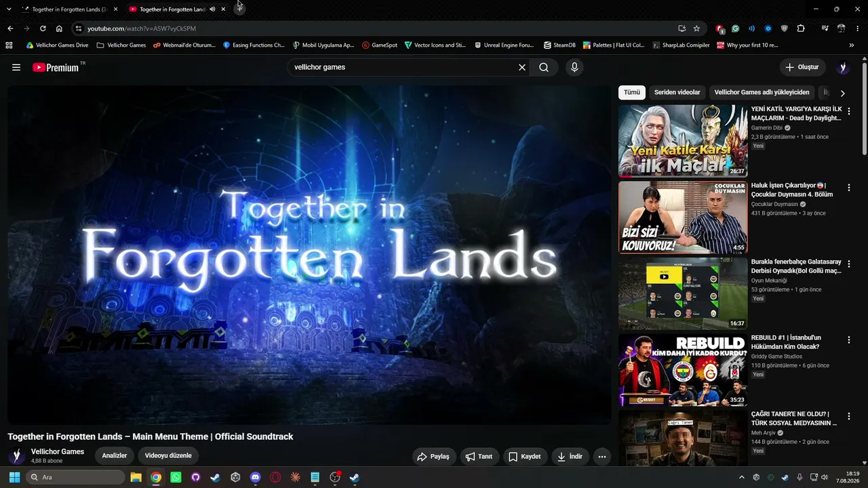Bookmark this page with the star

point(696,28)
